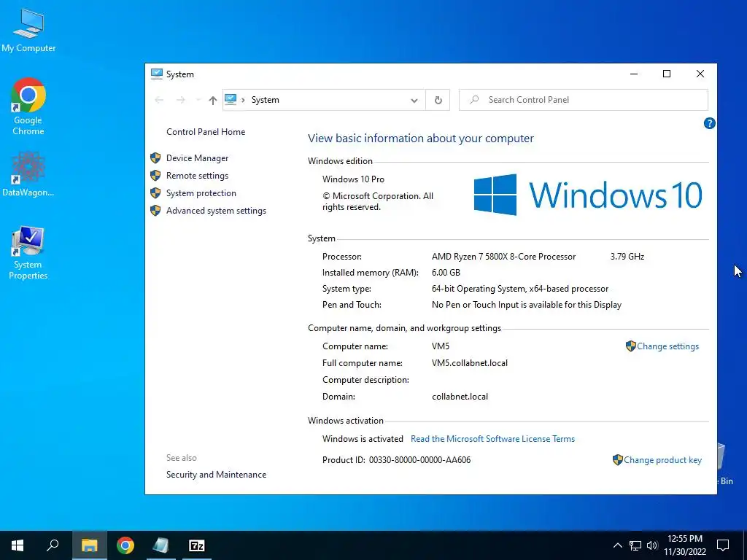
Task: Click the Back navigation arrow
Action: tap(159, 100)
